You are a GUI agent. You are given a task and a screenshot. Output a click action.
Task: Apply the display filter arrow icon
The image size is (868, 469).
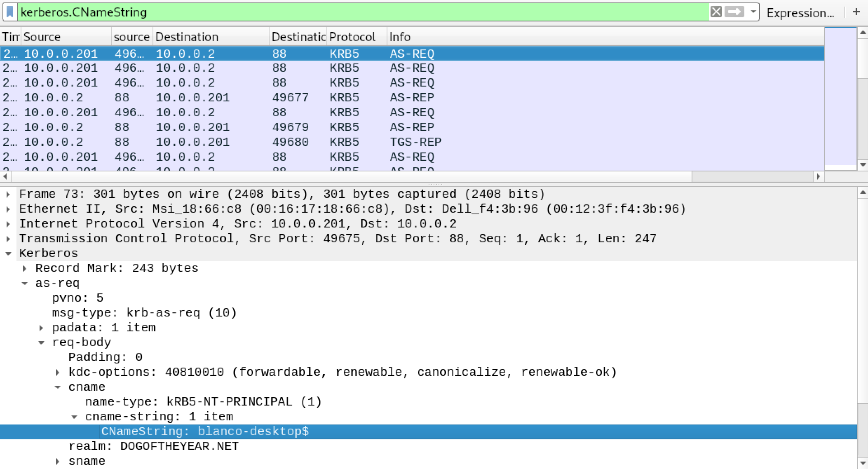point(734,12)
